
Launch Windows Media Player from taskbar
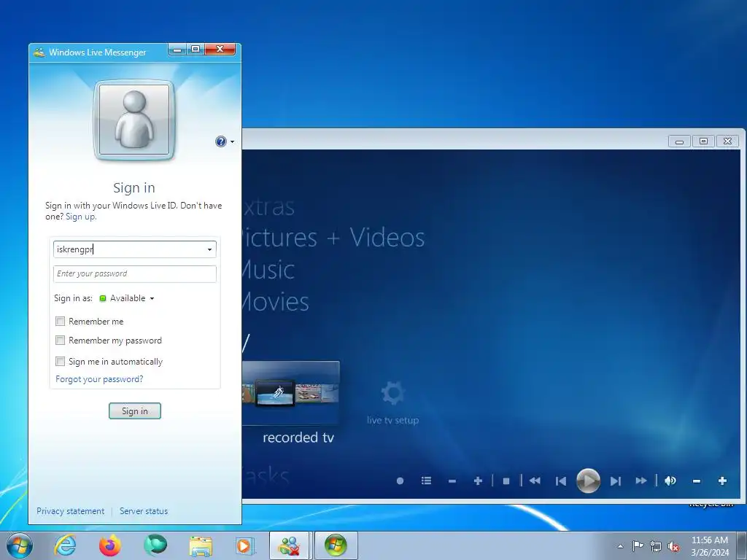(245, 545)
